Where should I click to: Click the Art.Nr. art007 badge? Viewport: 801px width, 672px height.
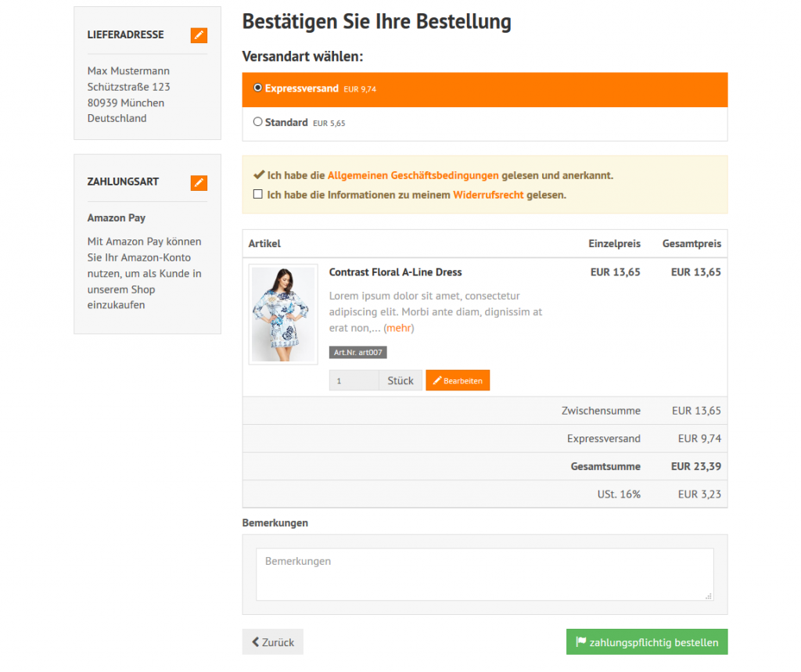358,353
